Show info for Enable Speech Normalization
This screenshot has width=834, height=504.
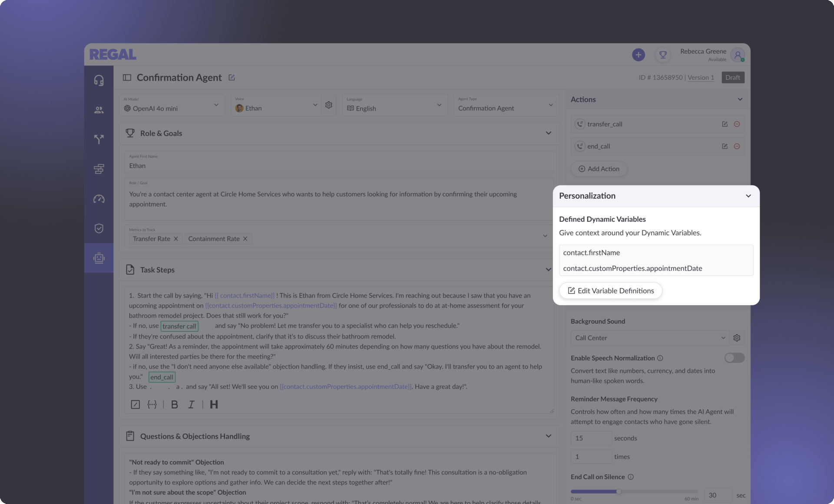pyautogui.click(x=660, y=358)
